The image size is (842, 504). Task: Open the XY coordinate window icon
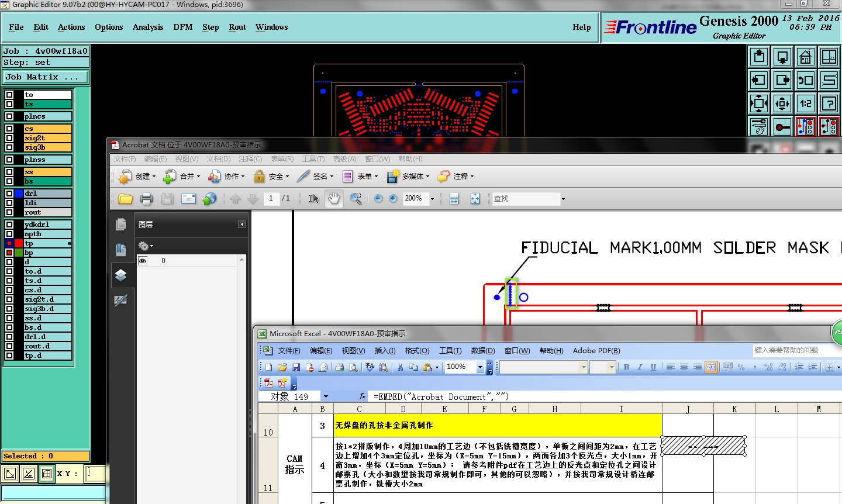tap(829, 57)
